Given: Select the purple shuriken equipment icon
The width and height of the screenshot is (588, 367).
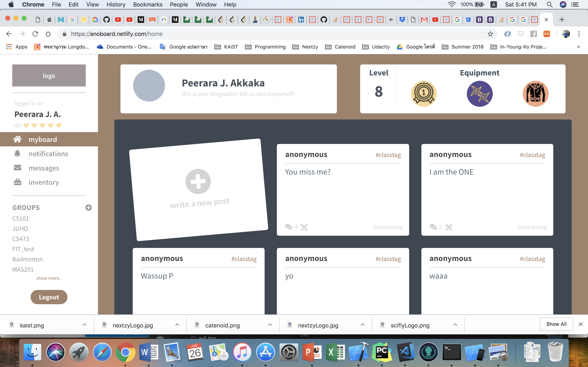Looking at the screenshot, I should pos(480,94).
